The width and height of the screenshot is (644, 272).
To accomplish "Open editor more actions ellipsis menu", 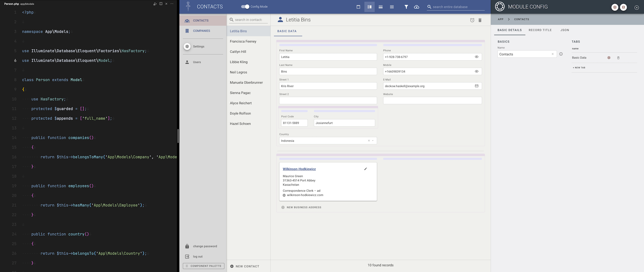I will click(x=172, y=4).
